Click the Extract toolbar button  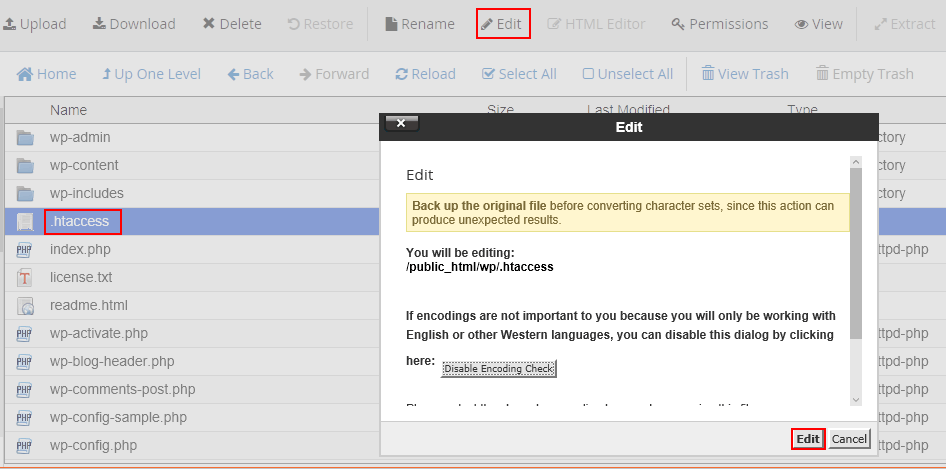coord(905,24)
